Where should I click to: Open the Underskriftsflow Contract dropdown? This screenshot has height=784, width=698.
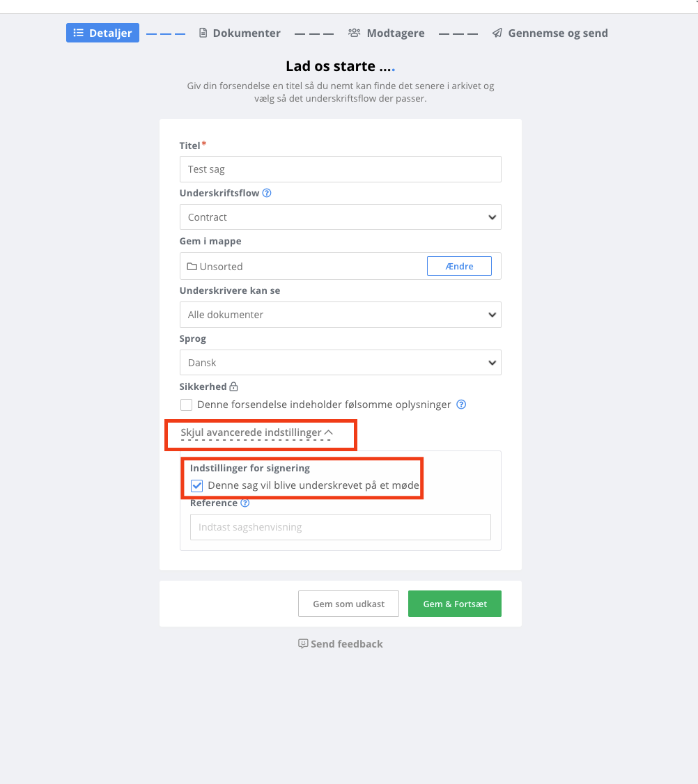point(340,217)
